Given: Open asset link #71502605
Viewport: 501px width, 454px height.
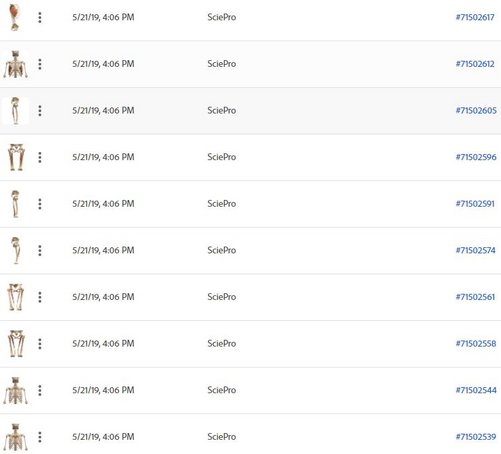Looking at the screenshot, I should [x=476, y=111].
